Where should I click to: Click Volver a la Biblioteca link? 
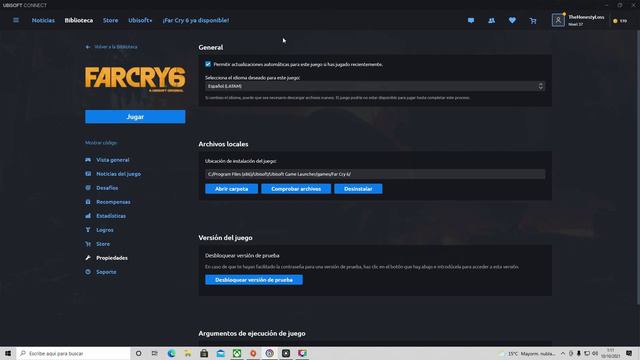(x=111, y=47)
